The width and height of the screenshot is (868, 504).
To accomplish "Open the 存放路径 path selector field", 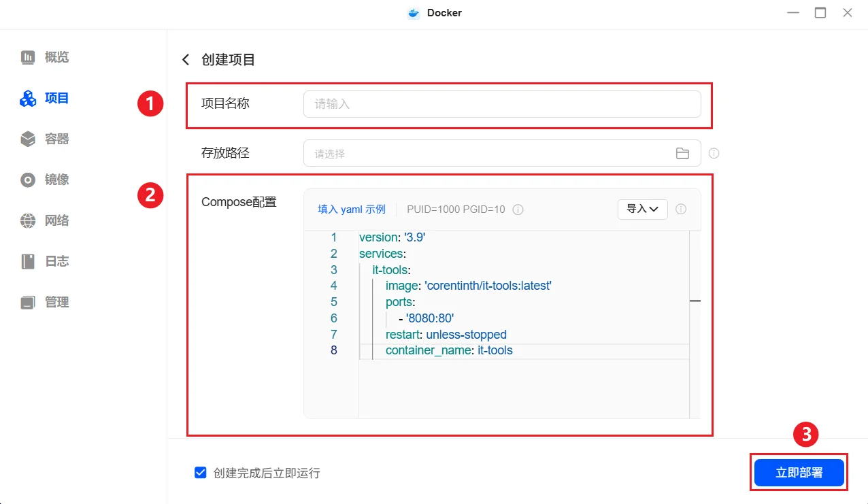I will (x=490, y=154).
